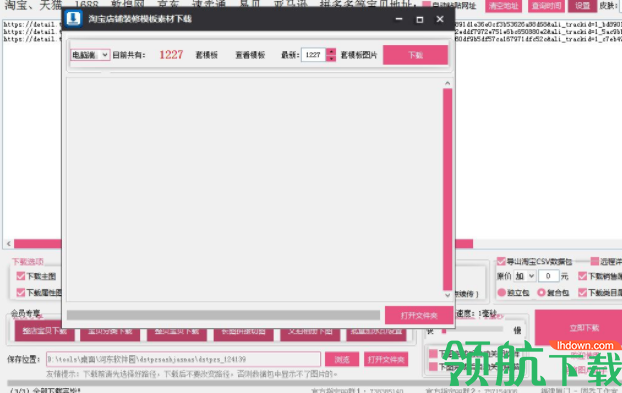Click 打开文件夹 next to save location

pyautogui.click(x=386, y=359)
